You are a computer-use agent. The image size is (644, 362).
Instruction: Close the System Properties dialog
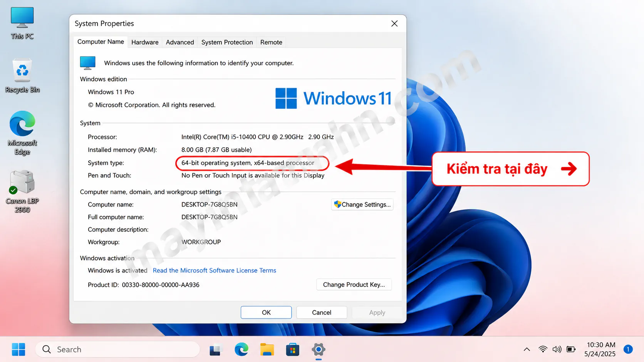coord(394,23)
